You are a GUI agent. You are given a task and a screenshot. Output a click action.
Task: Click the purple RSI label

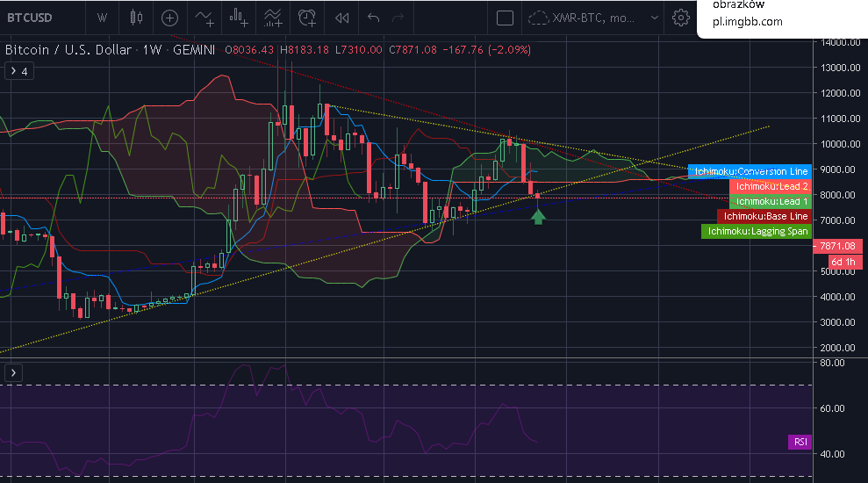(800, 442)
